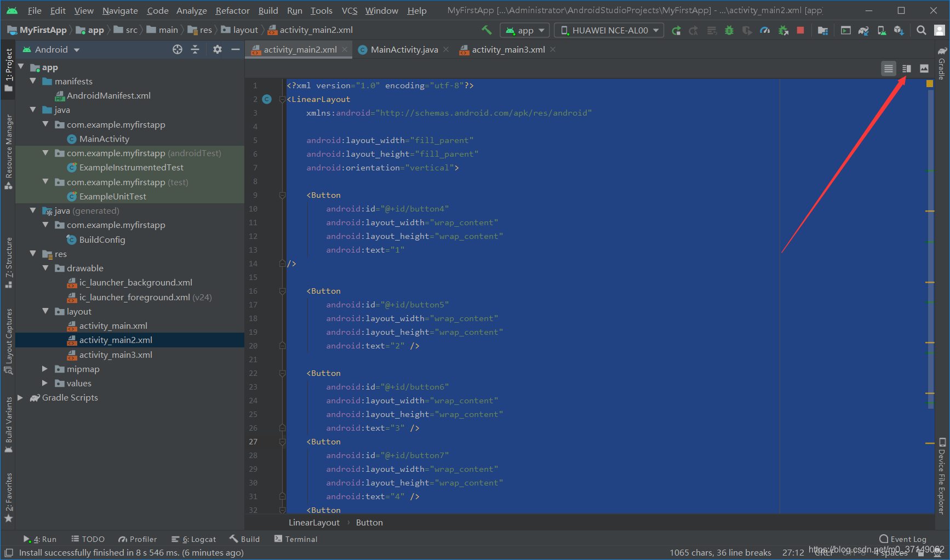Click the res folder in the navigation bar
The height and width of the screenshot is (560, 950).
pyautogui.click(x=200, y=30)
